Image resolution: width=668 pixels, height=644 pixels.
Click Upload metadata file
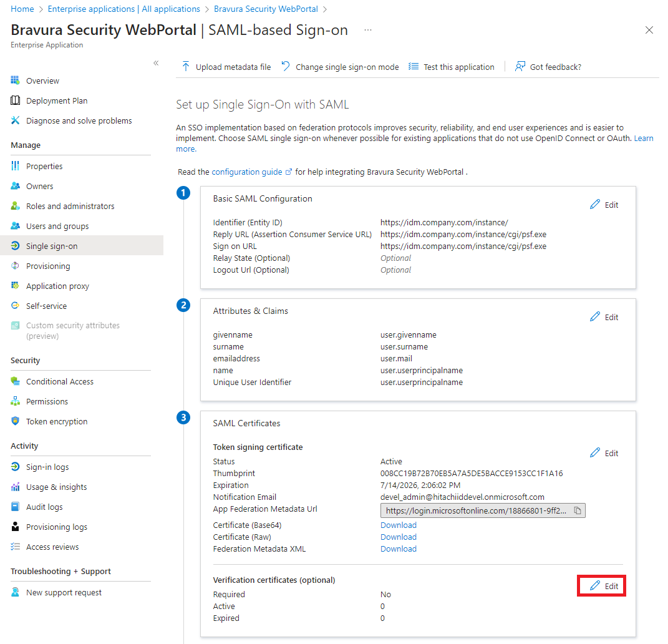pyautogui.click(x=226, y=66)
